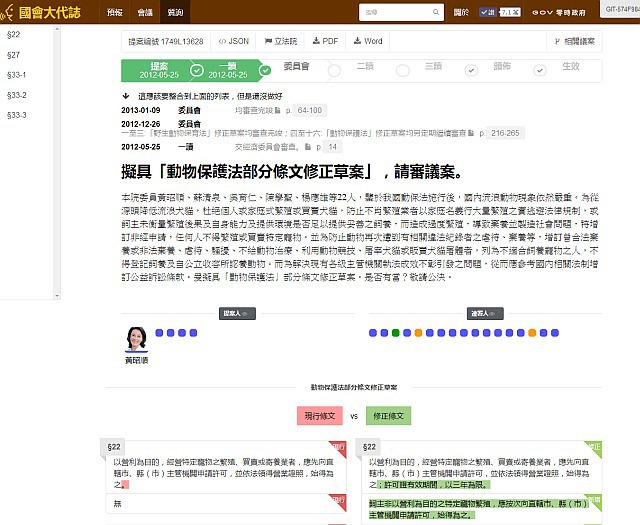Viewport: 640px width, 525px height.
Task: Select the 一讀 2012-05-25 step
Action: 228,70
